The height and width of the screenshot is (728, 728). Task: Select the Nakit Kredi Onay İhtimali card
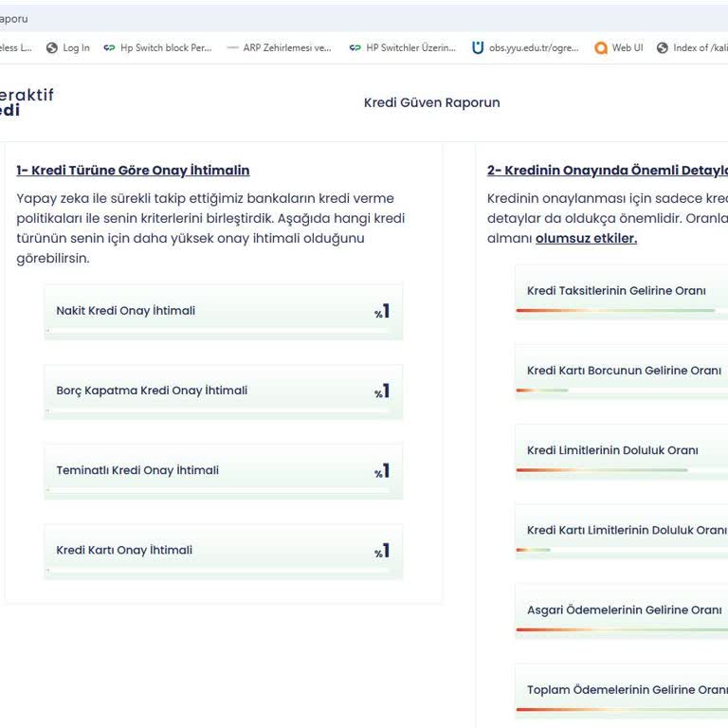point(223,311)
